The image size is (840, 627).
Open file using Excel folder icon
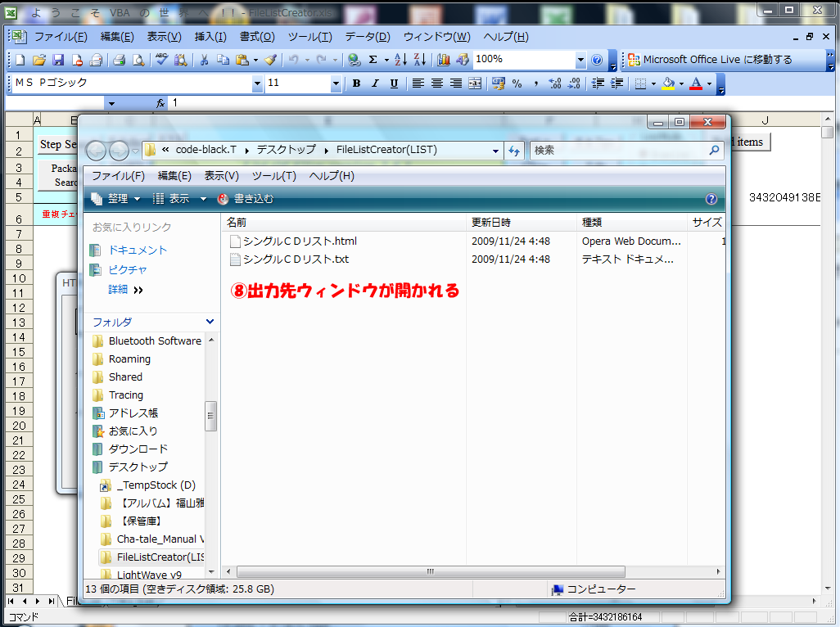pyautogui.click(x=38, y=60)
